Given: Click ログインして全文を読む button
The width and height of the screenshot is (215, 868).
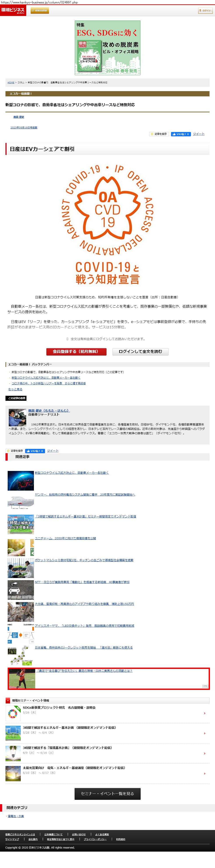Looking at the screenshot, I should click(x=140, y=351).
